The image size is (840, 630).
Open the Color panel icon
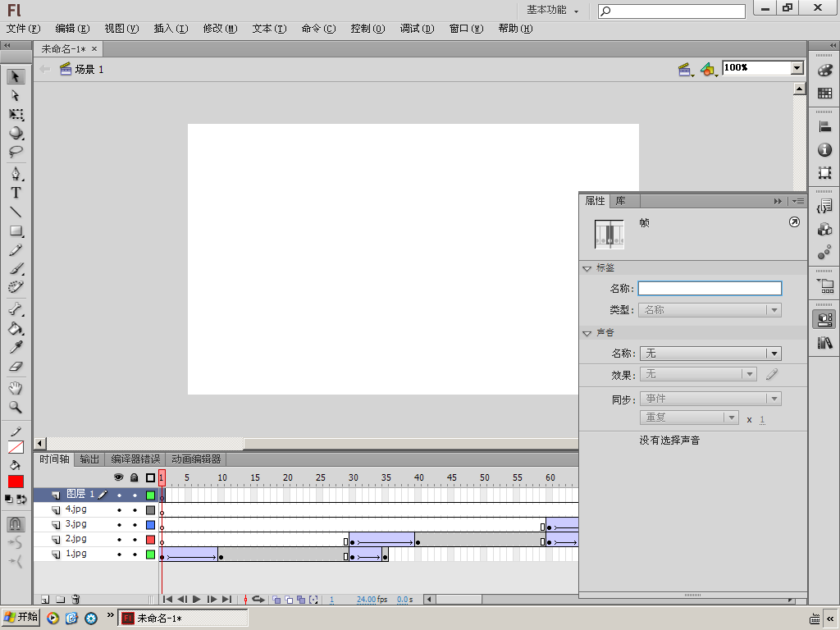click(x=825, y=71)
